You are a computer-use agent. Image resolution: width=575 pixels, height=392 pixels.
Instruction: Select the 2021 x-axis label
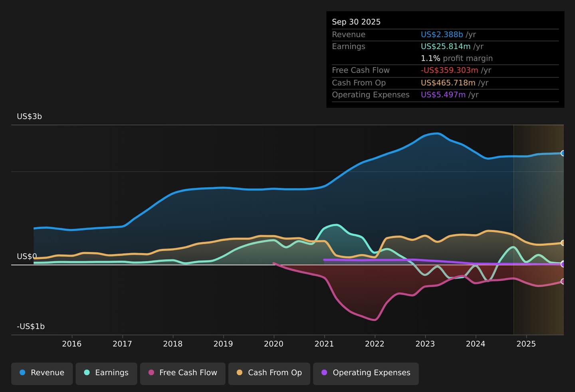coord(324,344)
